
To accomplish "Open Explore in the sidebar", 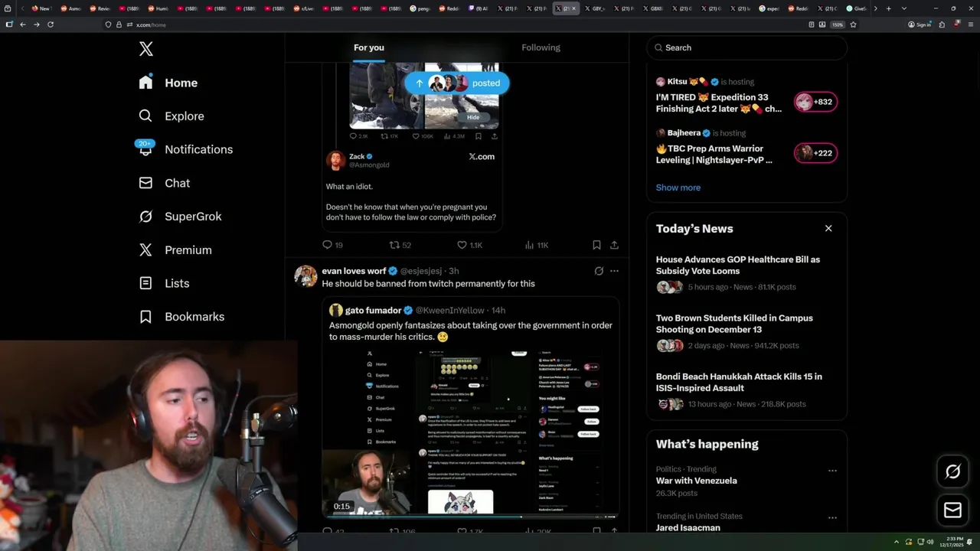I will 171,116.
